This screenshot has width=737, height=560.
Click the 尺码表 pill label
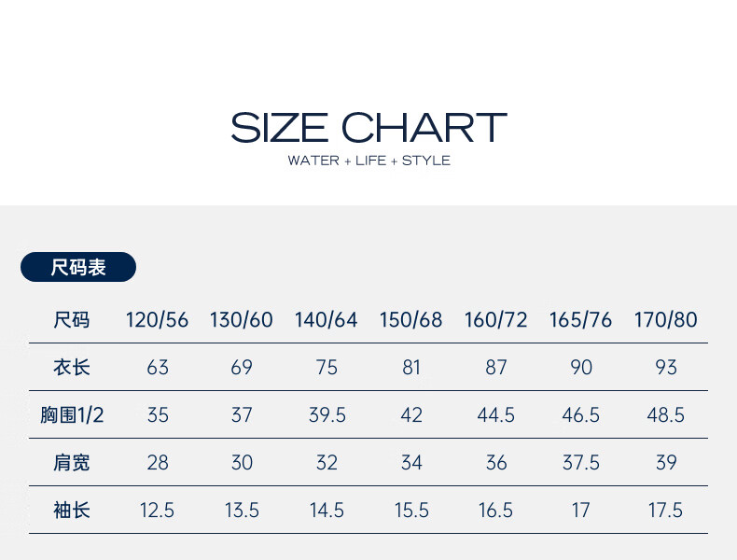(x=78, y=267)
